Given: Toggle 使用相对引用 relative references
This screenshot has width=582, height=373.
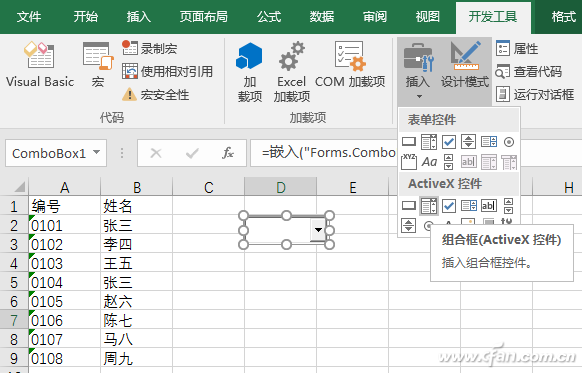Looking at the screenshot, I should pyautogui.click(x=168, y=71).
